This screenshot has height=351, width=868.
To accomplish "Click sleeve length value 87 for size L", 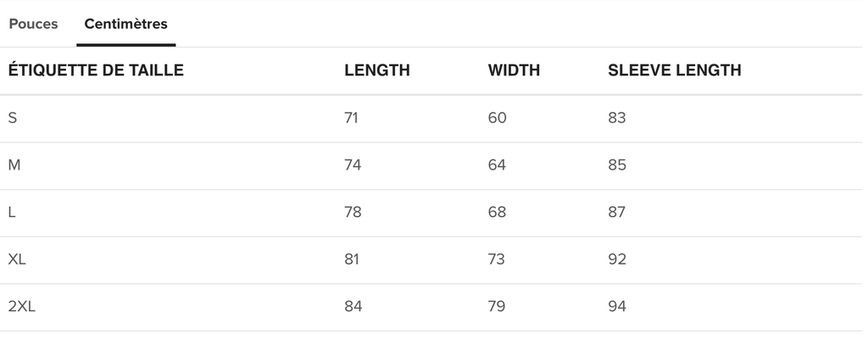I will point(617,212).
